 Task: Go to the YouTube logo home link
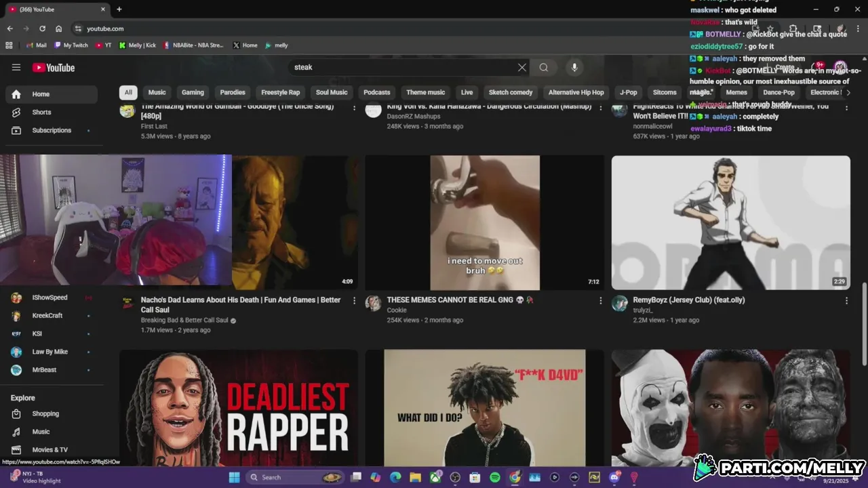pos(54,68)
